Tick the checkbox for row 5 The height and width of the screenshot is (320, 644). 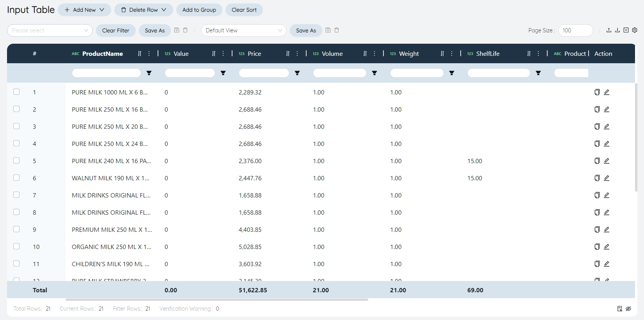[16, 160]
